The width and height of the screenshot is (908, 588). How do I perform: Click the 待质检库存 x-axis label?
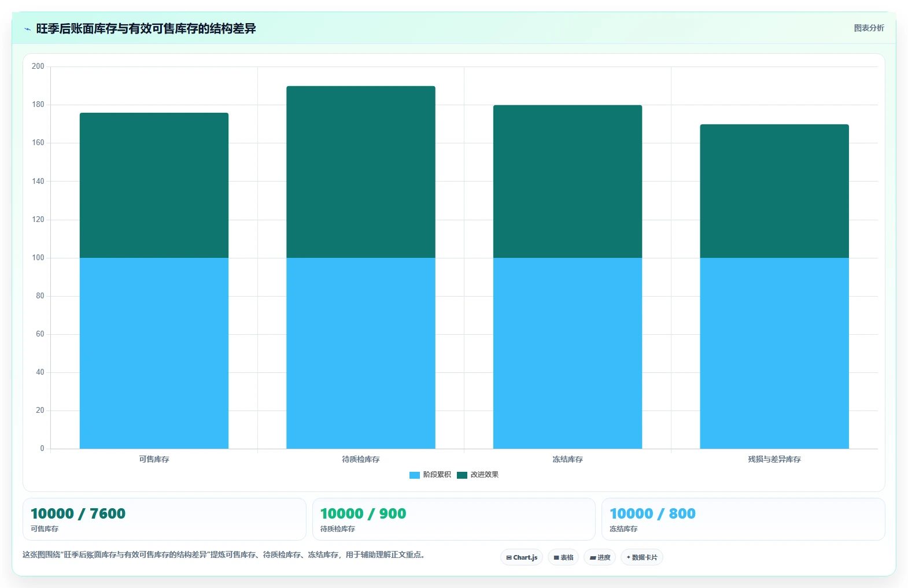pos(361,459)
